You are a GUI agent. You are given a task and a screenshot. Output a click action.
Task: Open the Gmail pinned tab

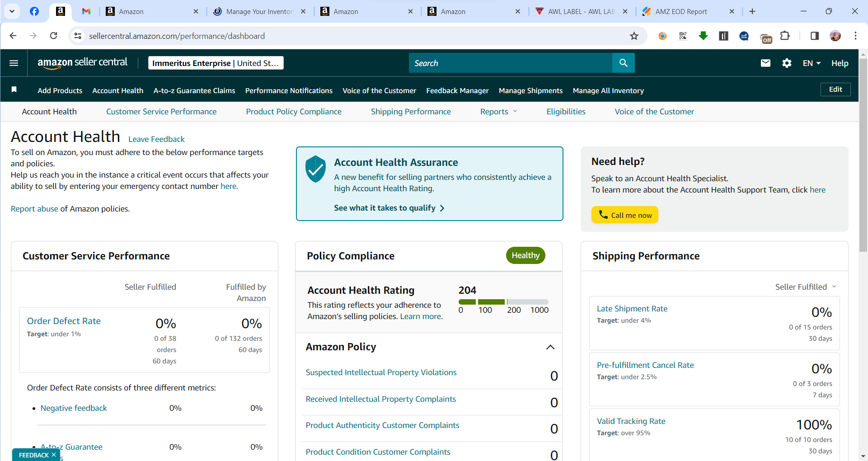(x=86, y=11)
